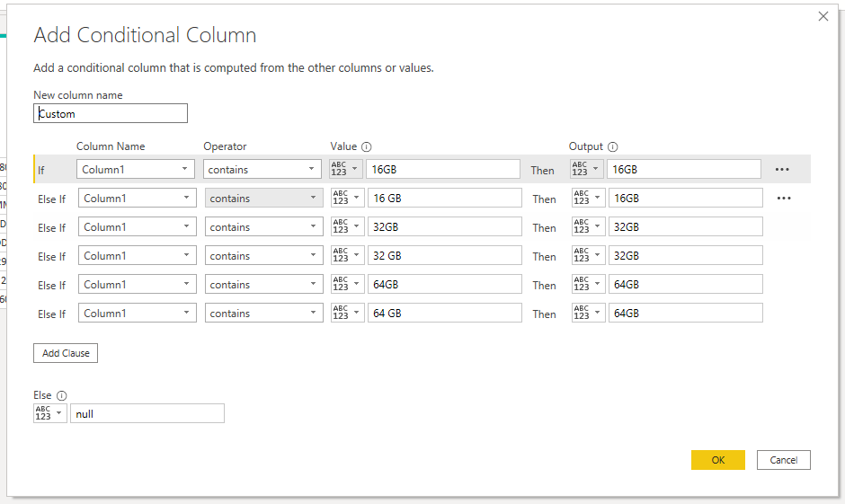Close the Add Conditional Column dialog
The height and width of the screenshot is (504, 845).
pos(823,16)
